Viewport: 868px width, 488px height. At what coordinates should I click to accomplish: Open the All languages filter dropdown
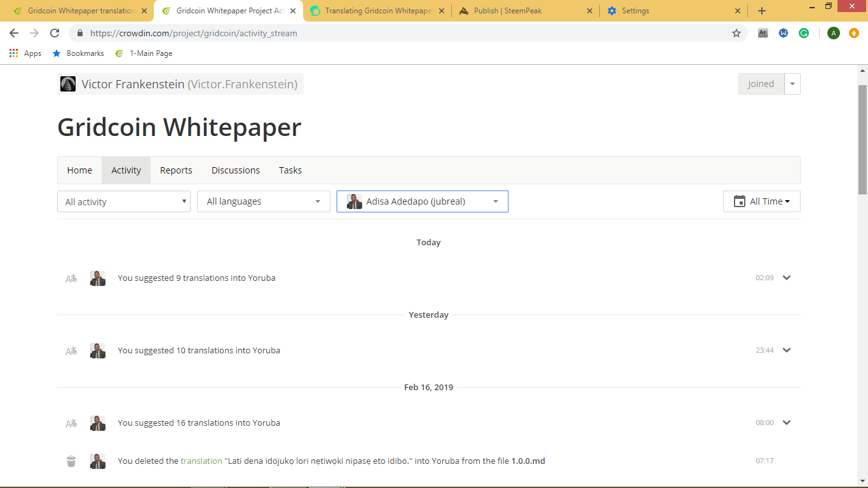click(264, 201)
